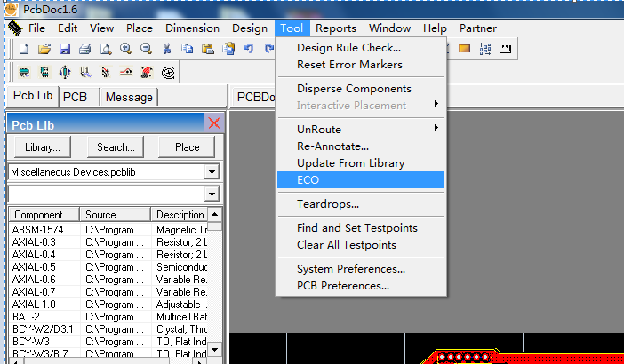The image size is (624, 364).
Task: Switch to the Message tab
Action: click(x=130, y=97)
